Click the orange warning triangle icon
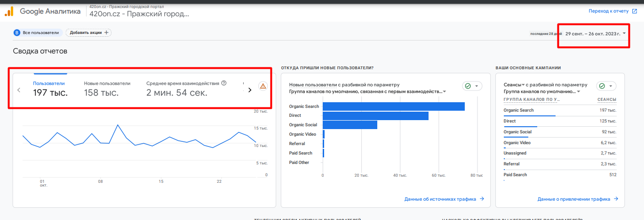644x220 pixels. (263, 86)
